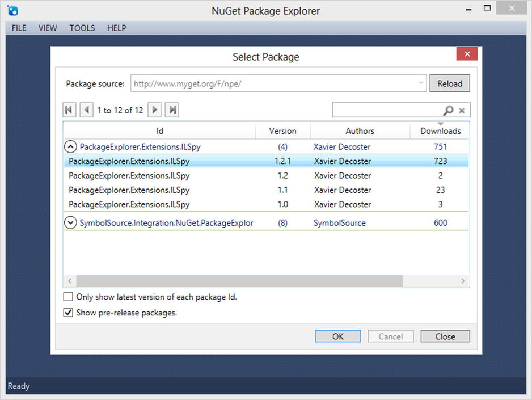
Task: Click the SymbolSource.Integration.NuGet.PackageExplor group name
Action: [166, 223]
